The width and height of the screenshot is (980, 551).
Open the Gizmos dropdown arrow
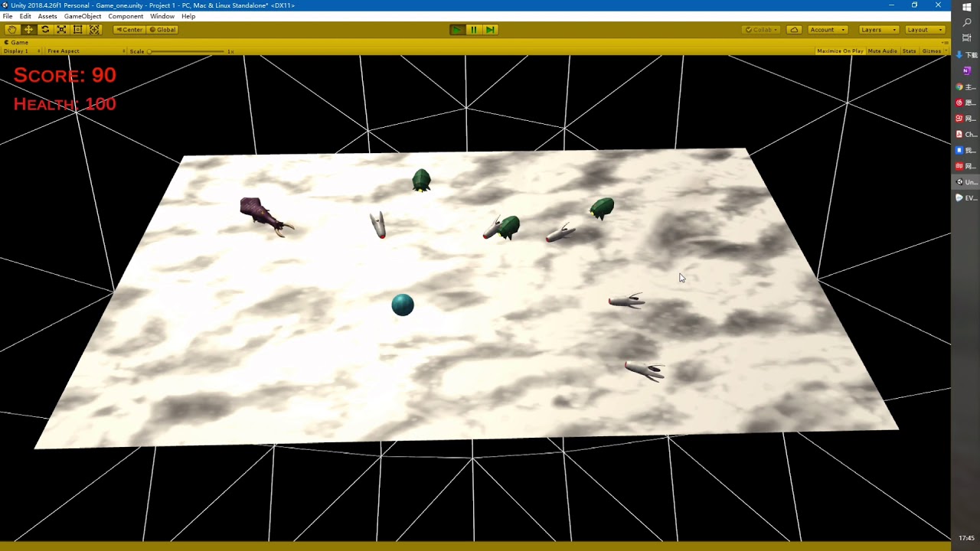946,51
